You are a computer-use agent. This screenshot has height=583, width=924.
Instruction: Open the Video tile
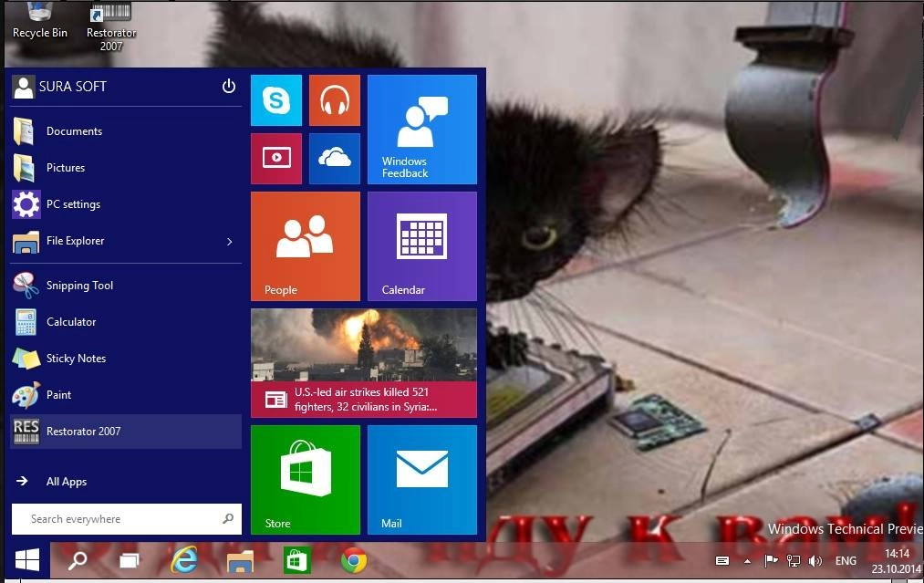pyautogui.click(x=275, y=159)
